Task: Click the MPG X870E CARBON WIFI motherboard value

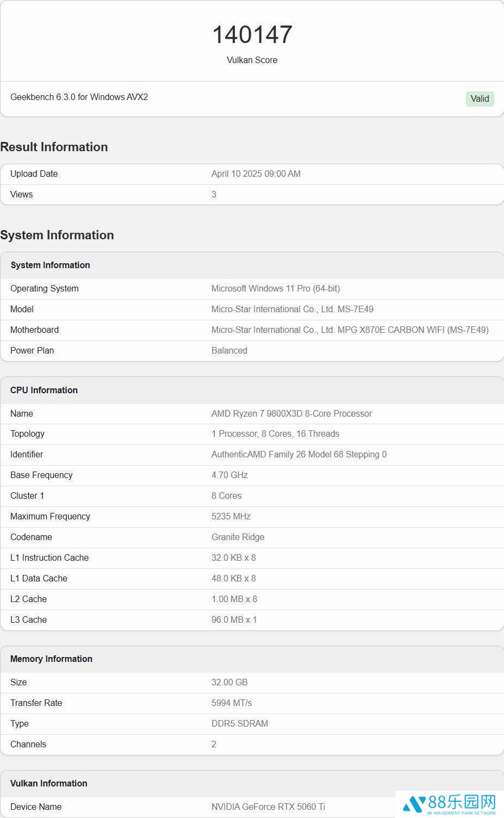Action: [x=350, y=330]
